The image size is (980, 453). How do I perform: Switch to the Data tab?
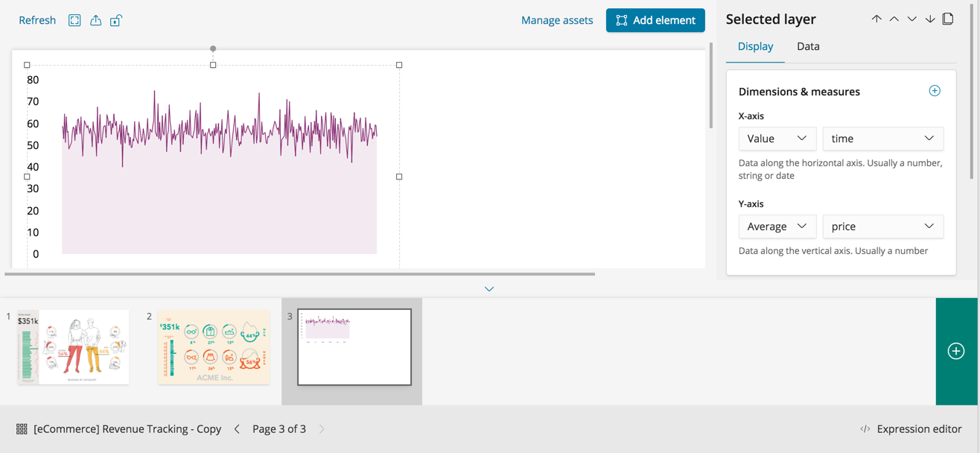(x=808, y=46)
